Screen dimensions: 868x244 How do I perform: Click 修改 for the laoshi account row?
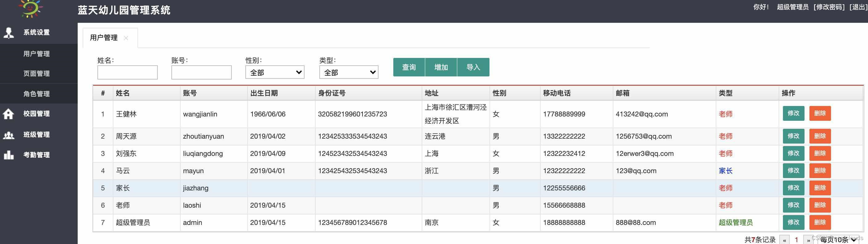click(793, 205)
